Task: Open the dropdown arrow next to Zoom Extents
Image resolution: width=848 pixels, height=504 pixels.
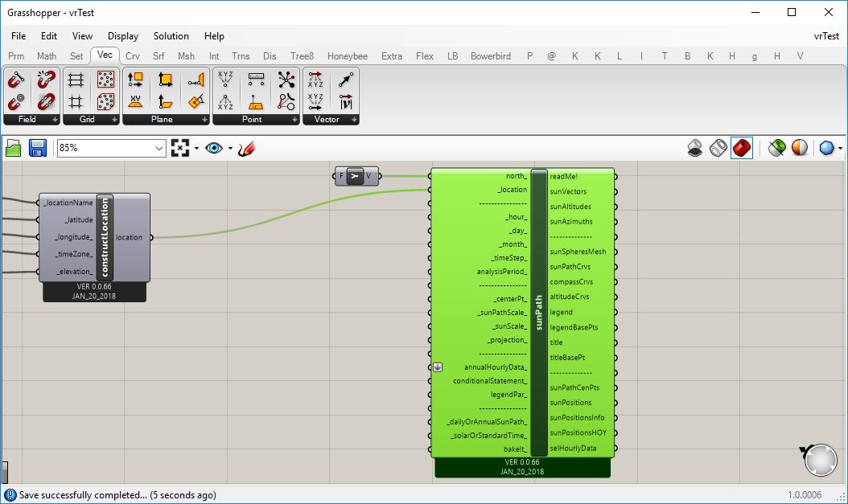Action: pyautogui.click(x=196, y=148)
